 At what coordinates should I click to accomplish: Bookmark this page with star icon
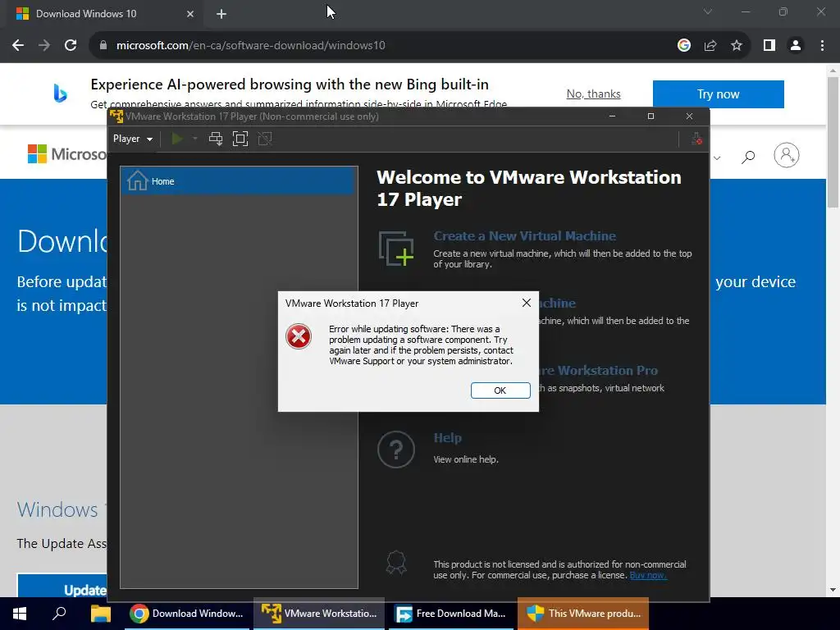coord(737,46)
